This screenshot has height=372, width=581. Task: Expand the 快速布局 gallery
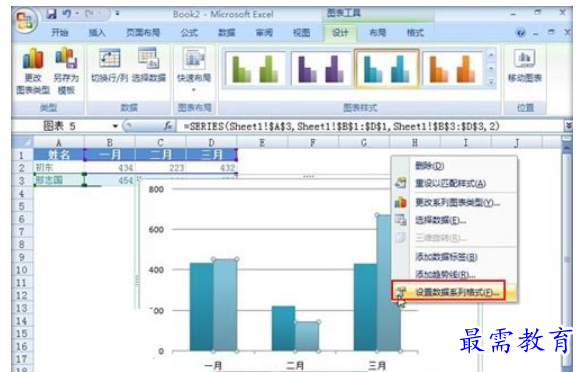coord(194,70)
